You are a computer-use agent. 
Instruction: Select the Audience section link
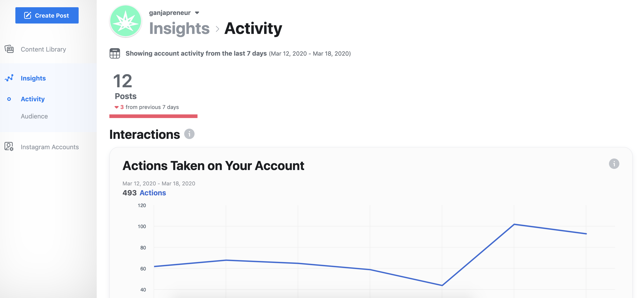coord(35,116)
